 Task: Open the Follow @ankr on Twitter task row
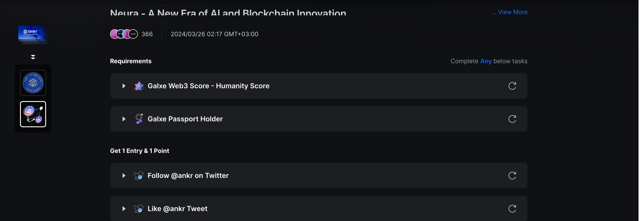pyautogui.click(x=319, y=176)
